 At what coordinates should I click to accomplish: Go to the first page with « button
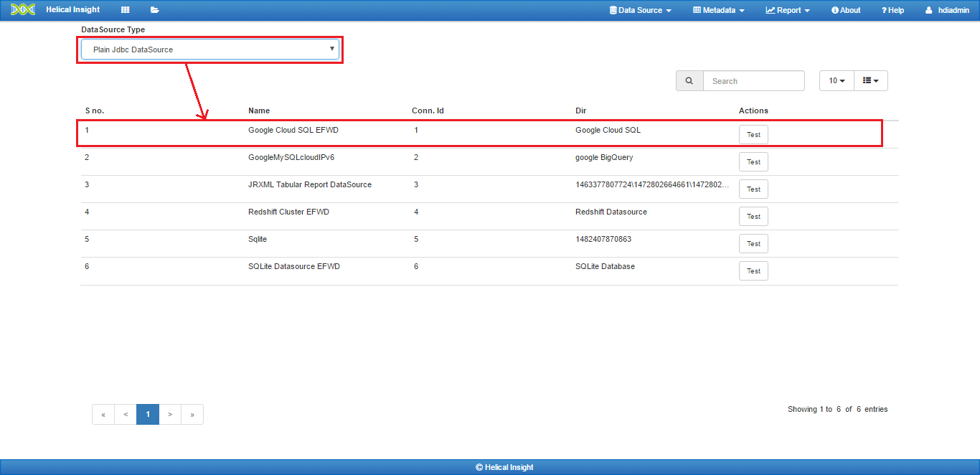[x=103, y=414]
